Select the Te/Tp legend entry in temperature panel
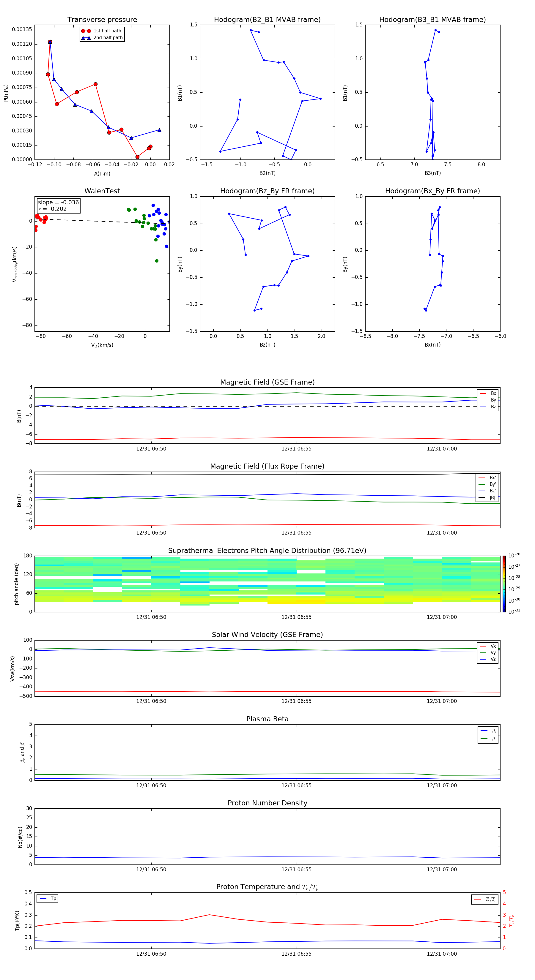Image resolution: width=535 pixels, height=980 pixels. click(x=485, y=899)
